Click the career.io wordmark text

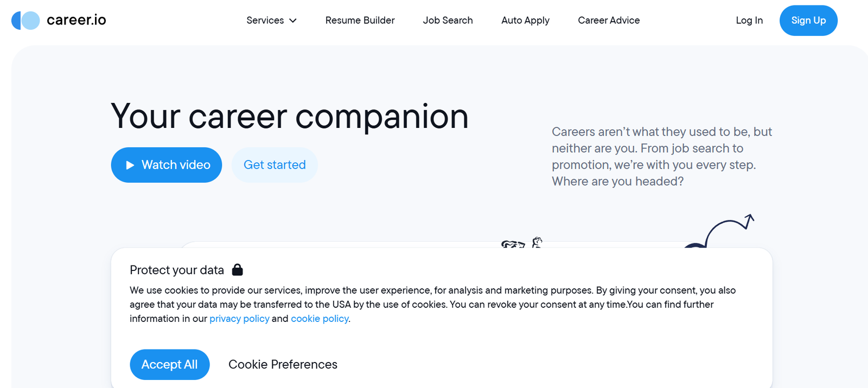click(x=76, y=21)
